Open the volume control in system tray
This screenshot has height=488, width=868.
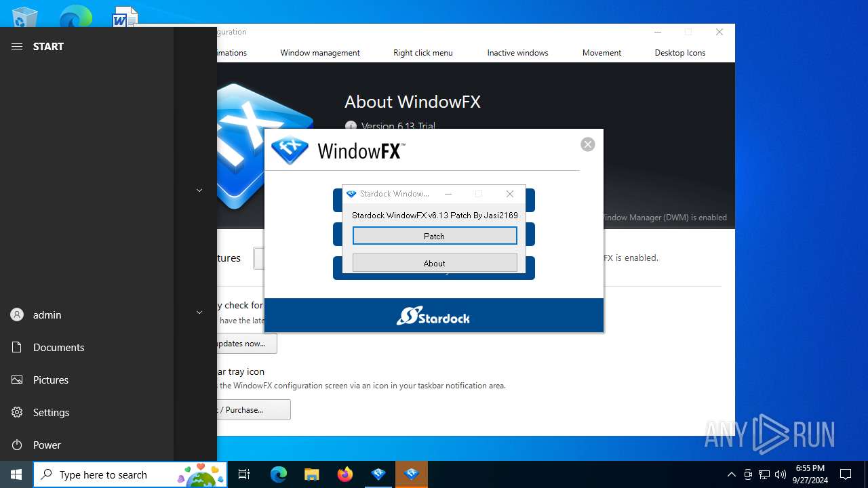point(781,474)
